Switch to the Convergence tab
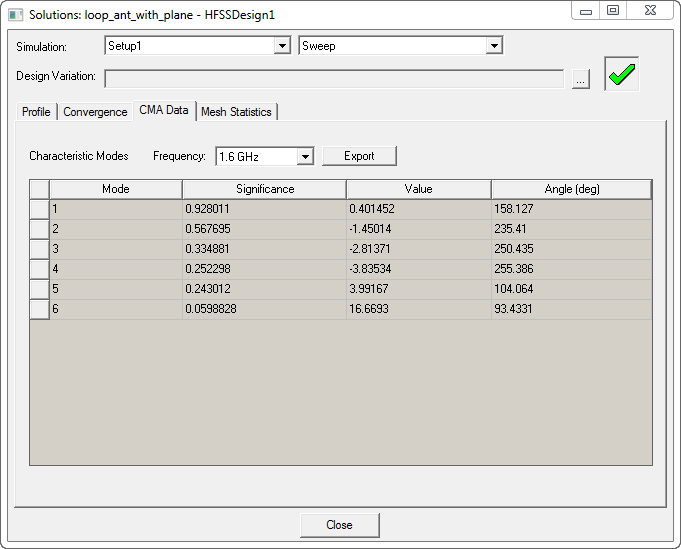 95,112
